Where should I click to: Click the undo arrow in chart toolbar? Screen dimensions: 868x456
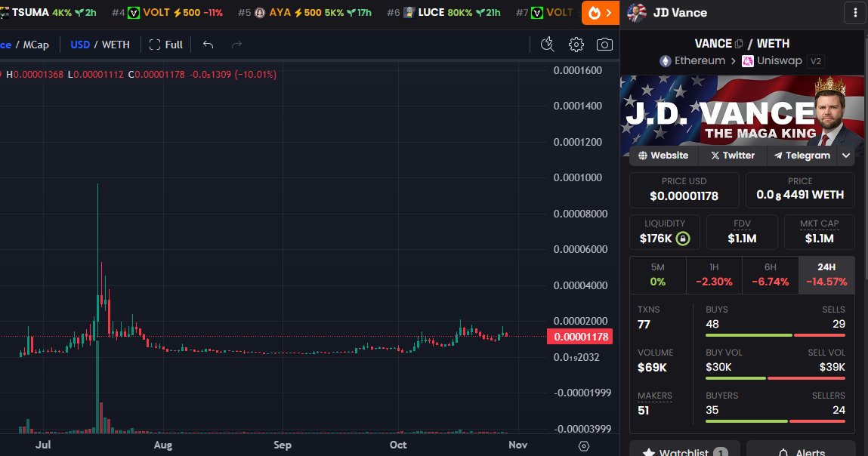209,45
